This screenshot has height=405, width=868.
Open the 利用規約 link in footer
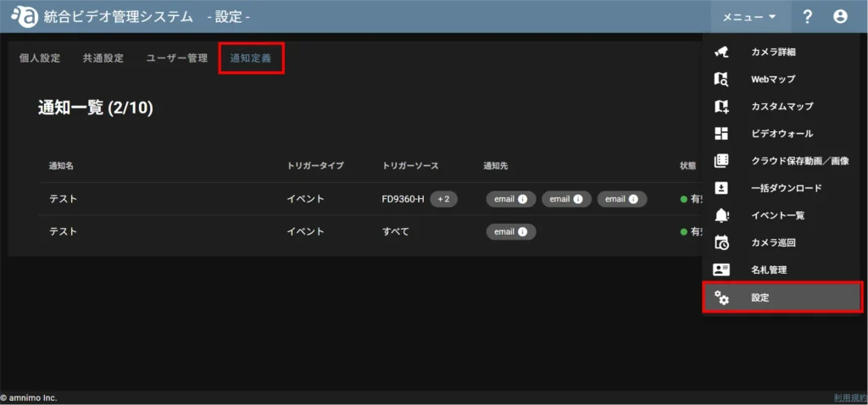[849, 397]
